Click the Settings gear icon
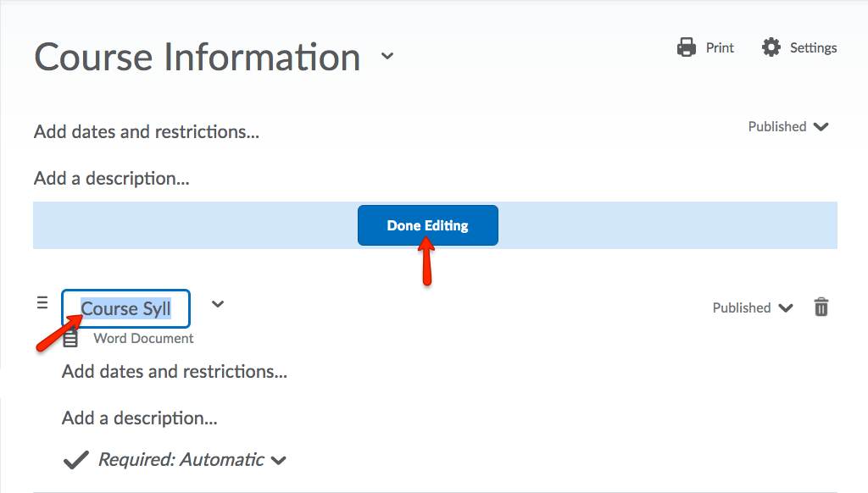 tap(771, 47)
